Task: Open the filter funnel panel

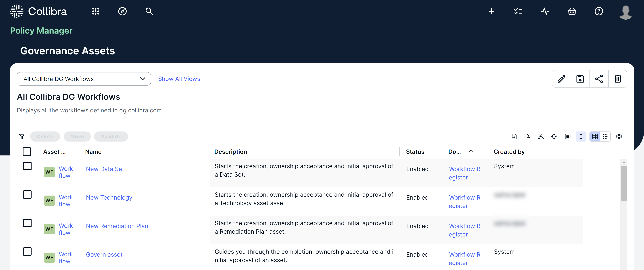Action: (22, 137)
